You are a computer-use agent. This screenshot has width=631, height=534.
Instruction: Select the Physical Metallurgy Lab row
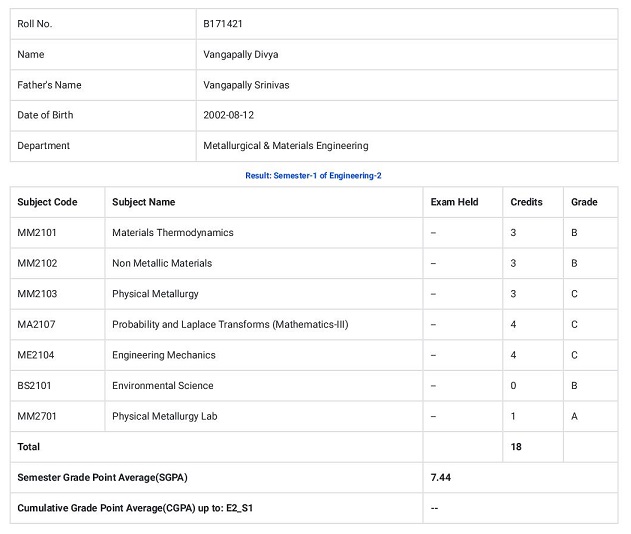pyautogui.click(x=314, y=416)
